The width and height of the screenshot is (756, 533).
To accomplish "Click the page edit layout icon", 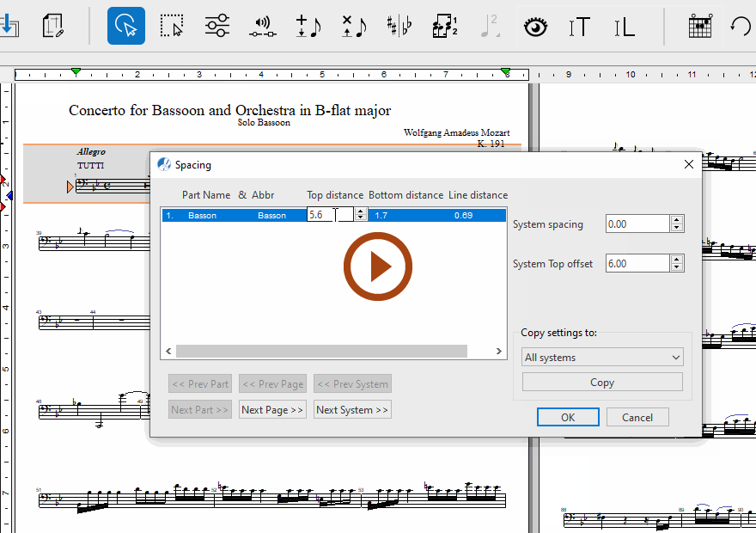I will [x=52, y=26].
